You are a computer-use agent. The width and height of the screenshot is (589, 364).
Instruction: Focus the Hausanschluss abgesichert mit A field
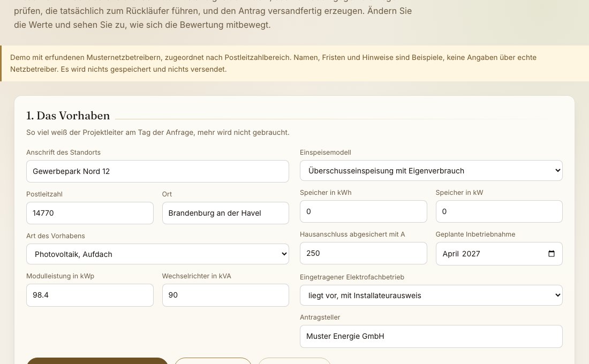(x=363, y=253)
